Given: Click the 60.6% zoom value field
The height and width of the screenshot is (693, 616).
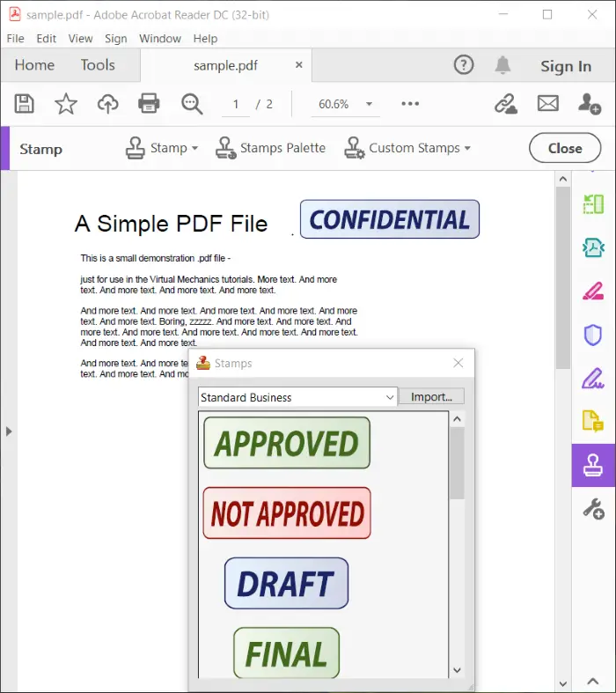Looking at the screenshot, I should (x=334, y=104).
